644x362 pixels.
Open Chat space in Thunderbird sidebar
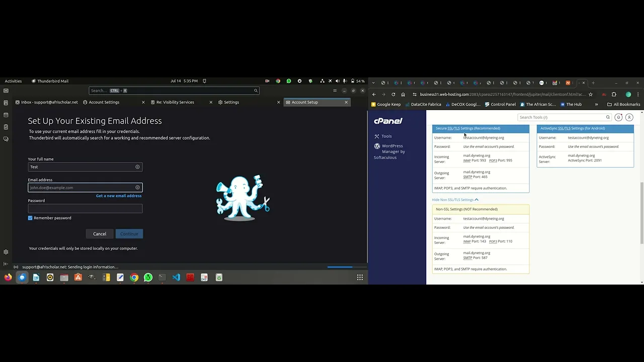pos(6,139)
